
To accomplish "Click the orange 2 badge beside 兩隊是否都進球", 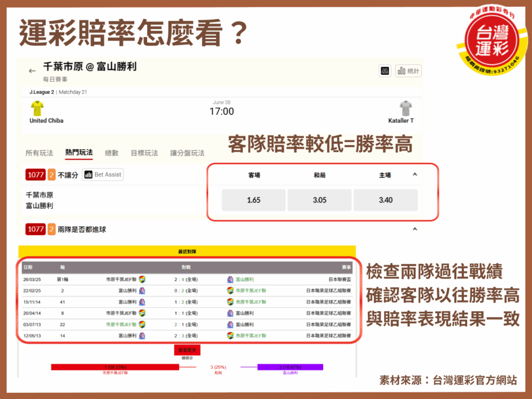I will click(x=51, y=229).
